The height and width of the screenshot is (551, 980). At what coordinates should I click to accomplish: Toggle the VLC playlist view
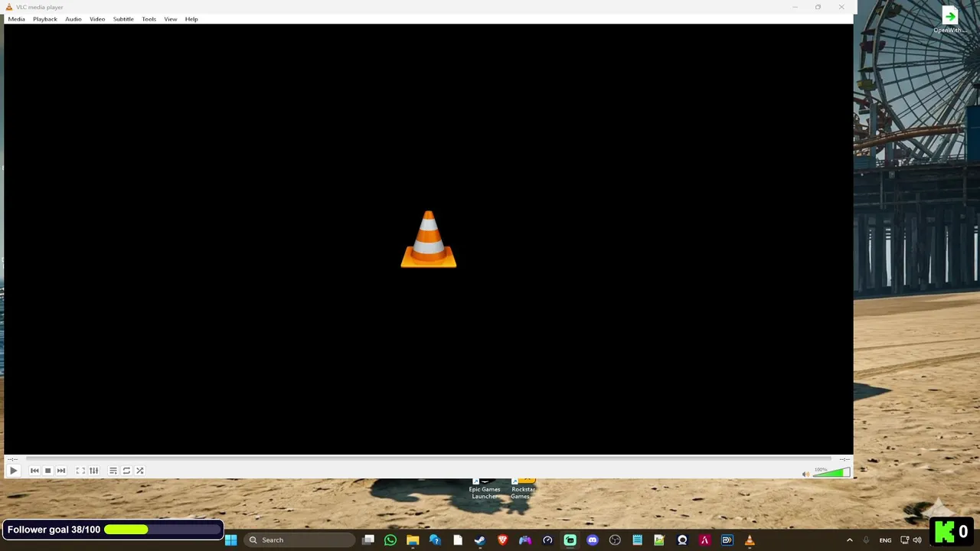113,471
